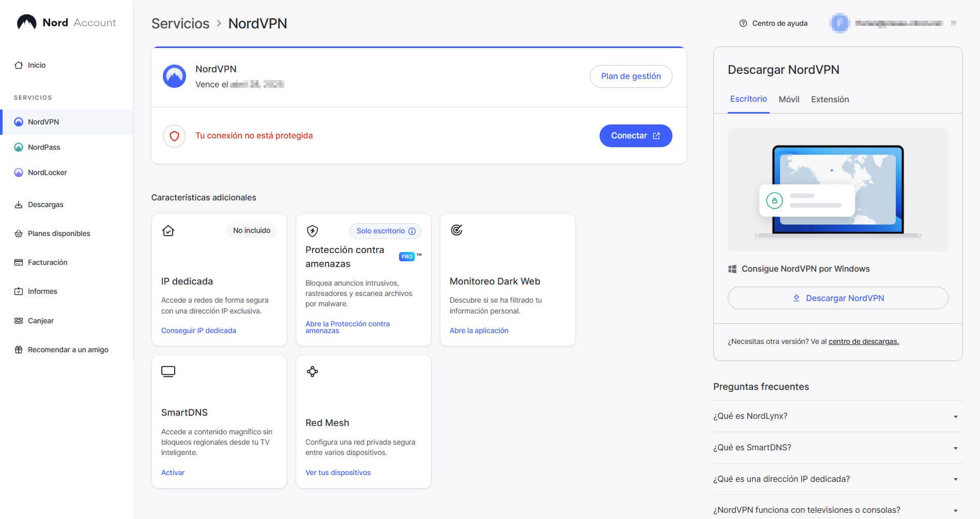980x519 pixels.
Task: Click Servicios in the breadcrumb
Action: tap(180, 23)
